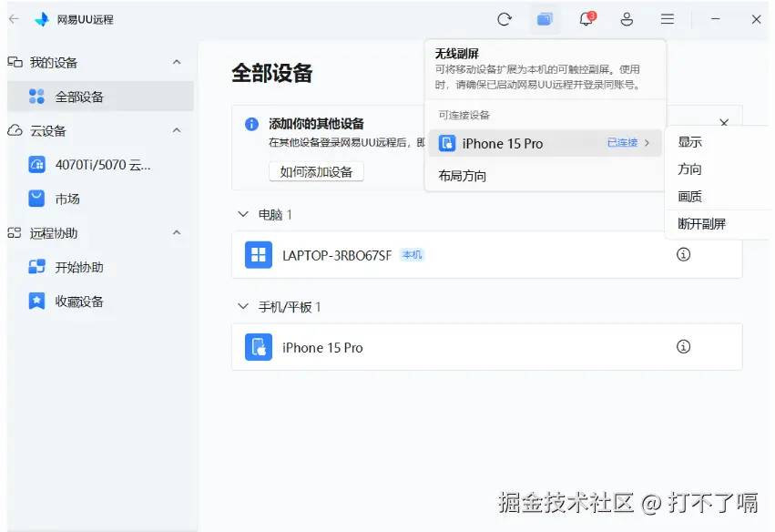Click 断开副屏 to disconnect
This screenshot has width=775, height=532.
point(702,224)
